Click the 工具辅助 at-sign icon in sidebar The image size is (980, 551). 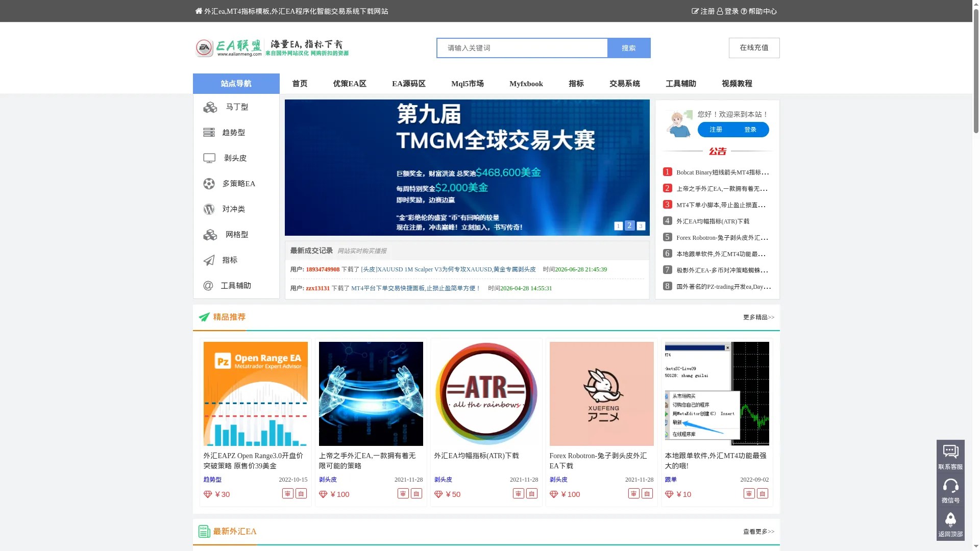click(208, 286)
